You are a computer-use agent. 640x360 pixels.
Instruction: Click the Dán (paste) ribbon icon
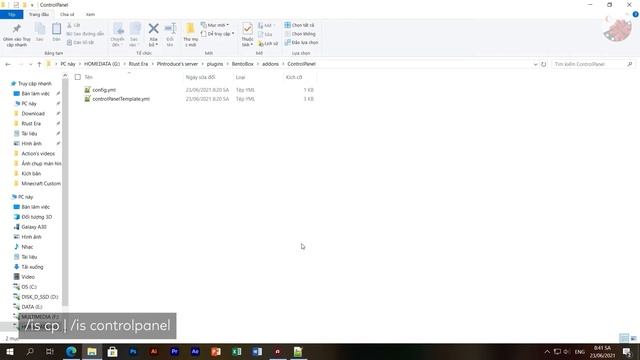point(56,32)
